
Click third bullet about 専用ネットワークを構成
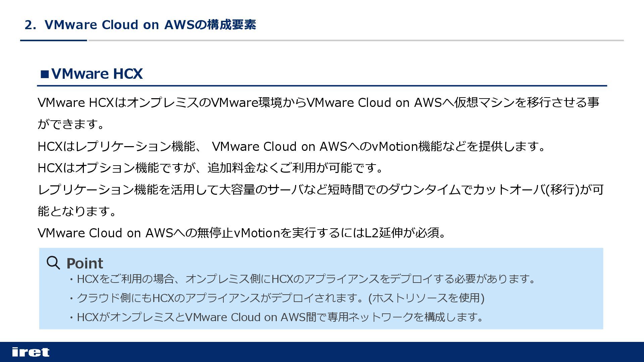click(276, 317)
